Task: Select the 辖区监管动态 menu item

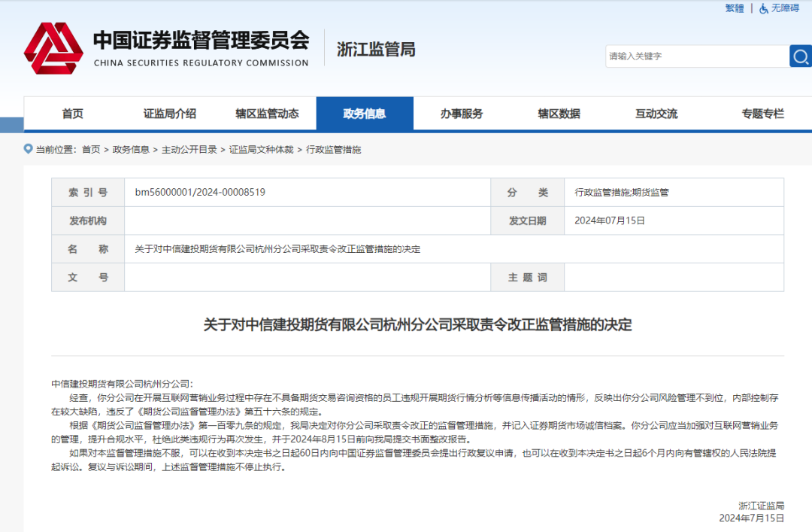Action: pyautogui.click(x=267, y=114)
